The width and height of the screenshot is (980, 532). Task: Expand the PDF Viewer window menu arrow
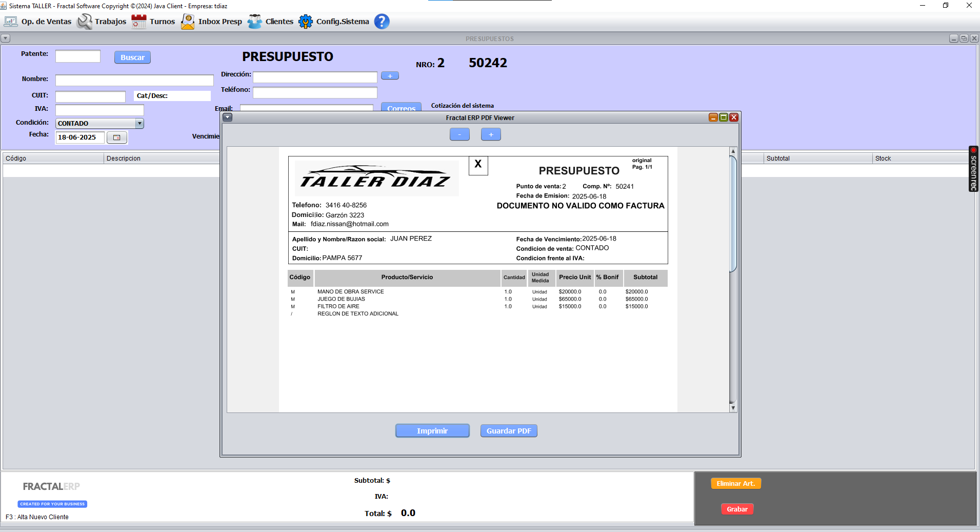tap(228, 117)
